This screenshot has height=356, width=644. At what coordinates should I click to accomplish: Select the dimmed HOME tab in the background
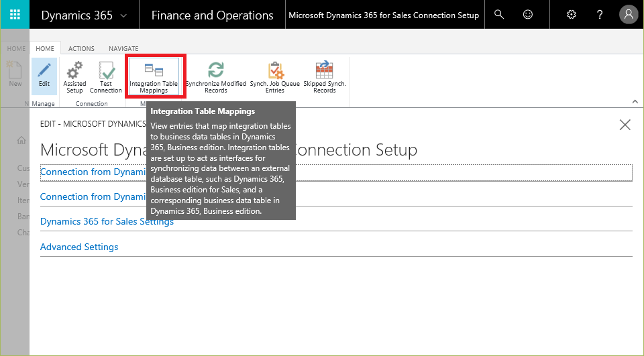click(x=16, y=48)
